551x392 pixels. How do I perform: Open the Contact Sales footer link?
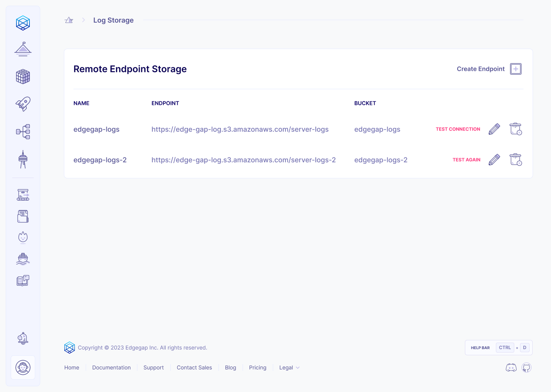[x=194, y=367]
